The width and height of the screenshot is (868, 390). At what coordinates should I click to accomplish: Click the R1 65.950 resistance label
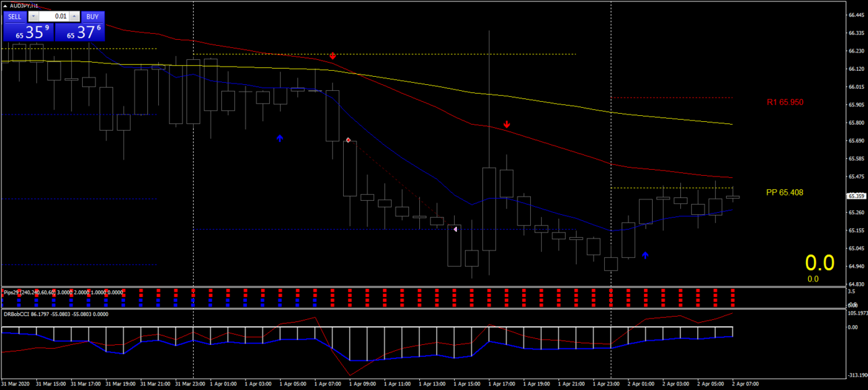785,102
